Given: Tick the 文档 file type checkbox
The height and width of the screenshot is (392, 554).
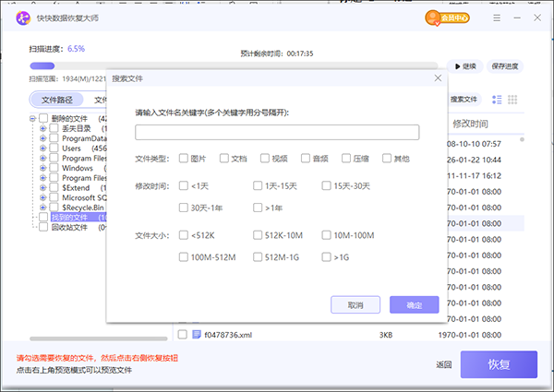Looking at the screenshot, I should pos(224,158).
